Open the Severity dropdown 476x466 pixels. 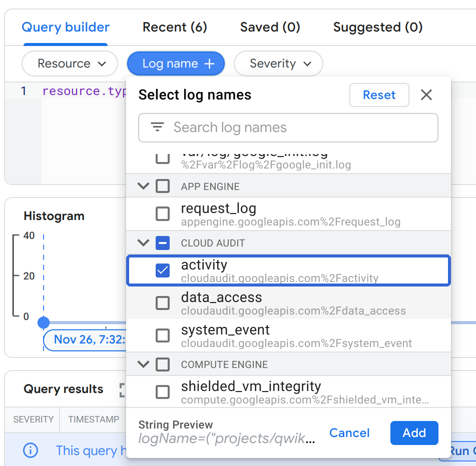pyautogui.click(x=279, y=64)
